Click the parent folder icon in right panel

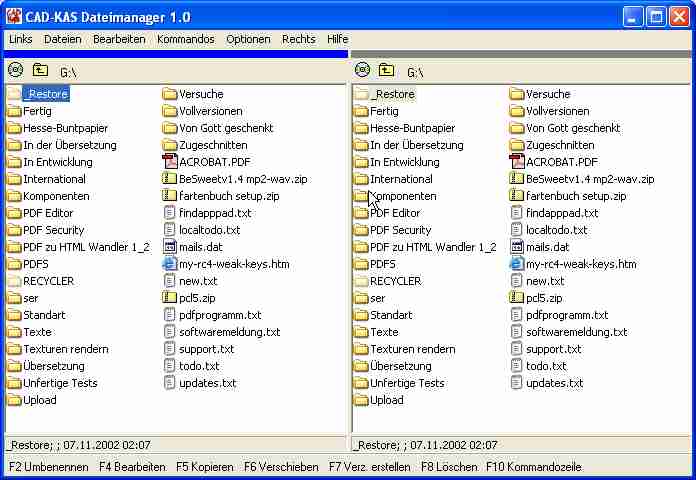click(x=387, y=70)
